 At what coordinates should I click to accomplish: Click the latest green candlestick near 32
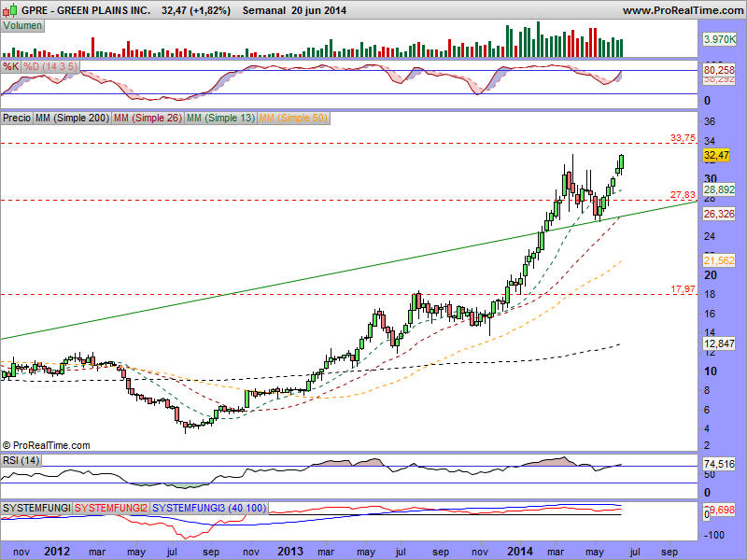pos(622,161)
